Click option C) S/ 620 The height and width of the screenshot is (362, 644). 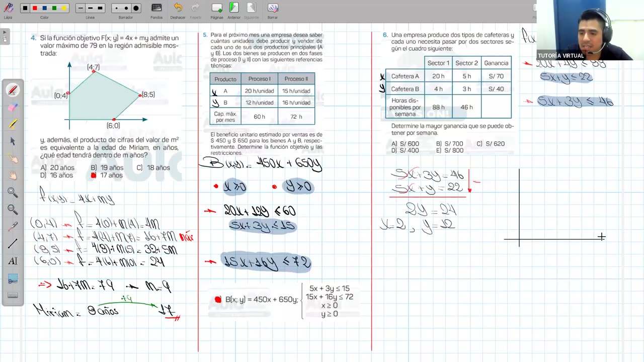coord(491,144)
